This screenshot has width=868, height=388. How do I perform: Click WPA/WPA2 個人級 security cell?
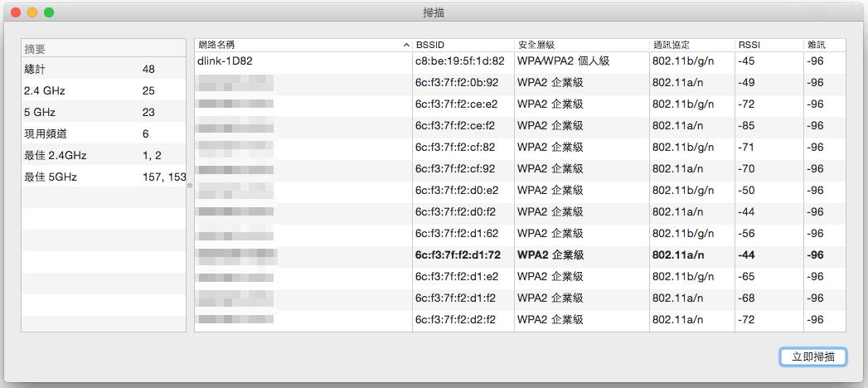click(563, 61)
